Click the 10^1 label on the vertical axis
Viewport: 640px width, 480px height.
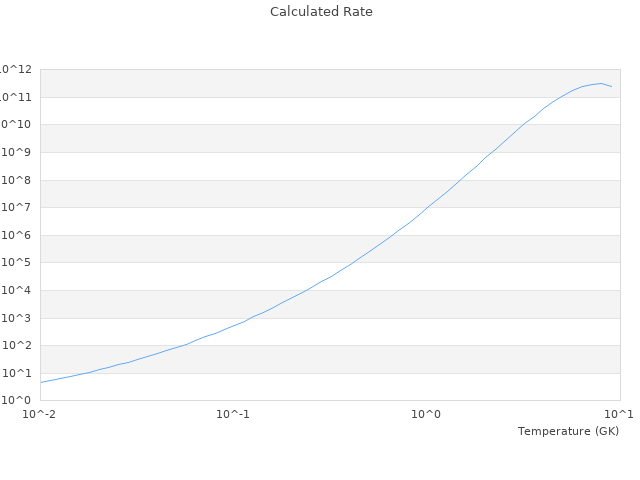click(20, 373)
